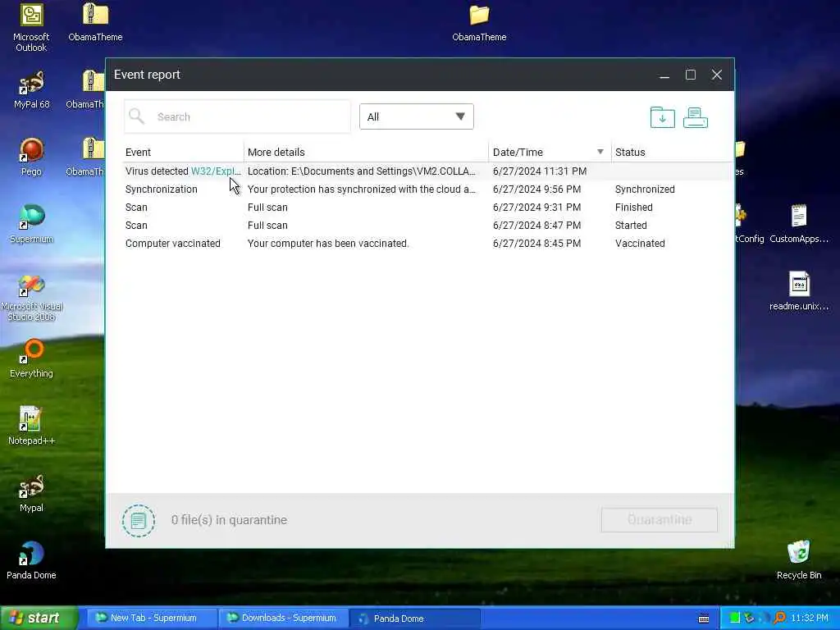The image size is (840, 630).
Task: Open the event filter 'All' dropdown
Action: coord(416,116)
